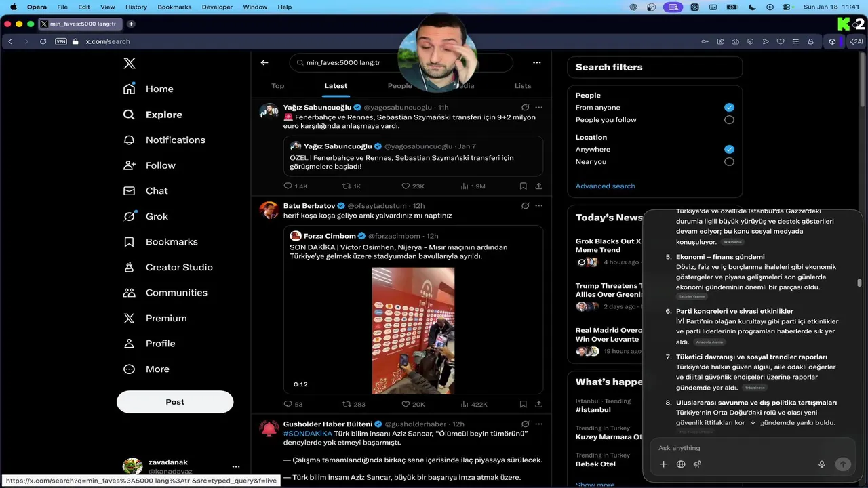Click the white Post button
The height and width of the screenshot is (488, 868).
[175, 402]
